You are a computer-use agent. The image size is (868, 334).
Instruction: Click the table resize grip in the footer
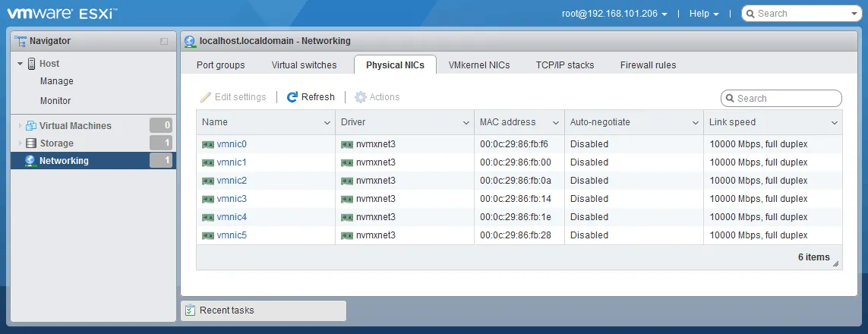(836, 263)
